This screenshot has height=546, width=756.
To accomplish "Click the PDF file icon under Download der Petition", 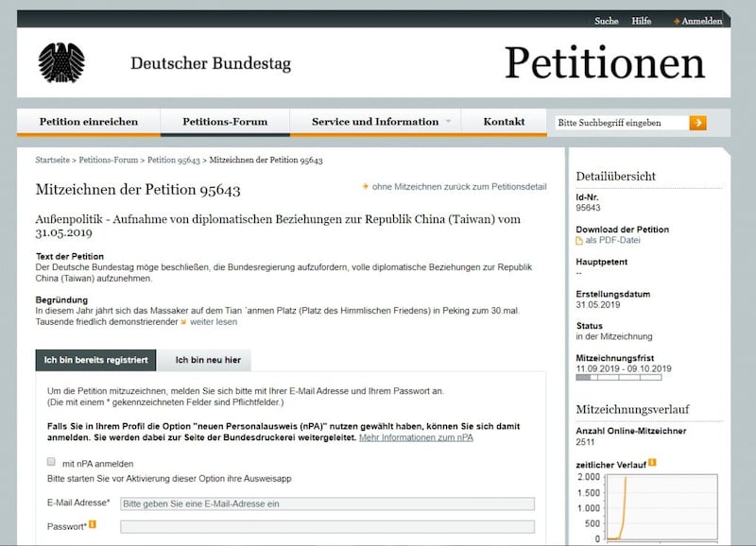I will pos(579,241).
